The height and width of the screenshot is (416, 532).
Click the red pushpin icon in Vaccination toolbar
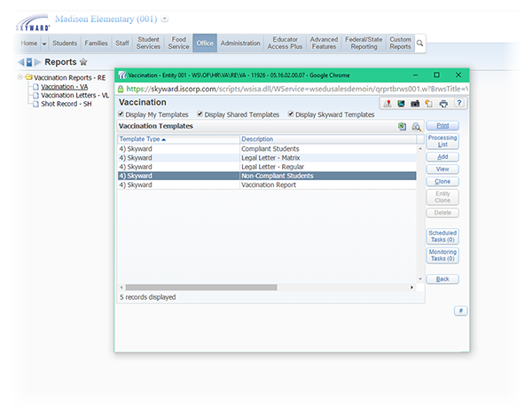(x=387, y=104)
